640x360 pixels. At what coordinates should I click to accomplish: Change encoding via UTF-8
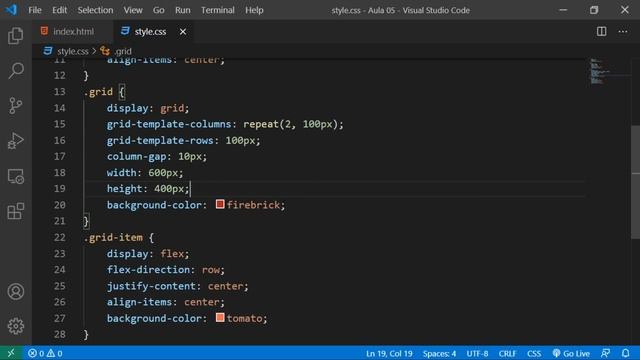click(477, 353)
